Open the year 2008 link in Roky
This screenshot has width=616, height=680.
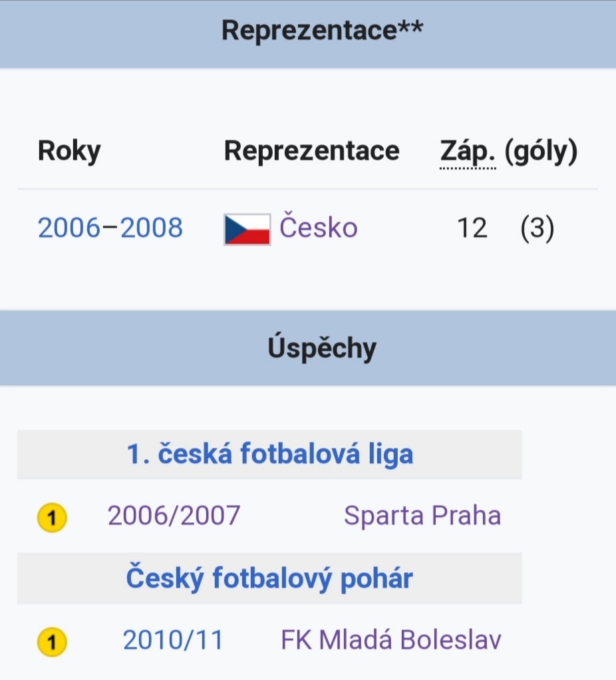(x=151, y=228)
